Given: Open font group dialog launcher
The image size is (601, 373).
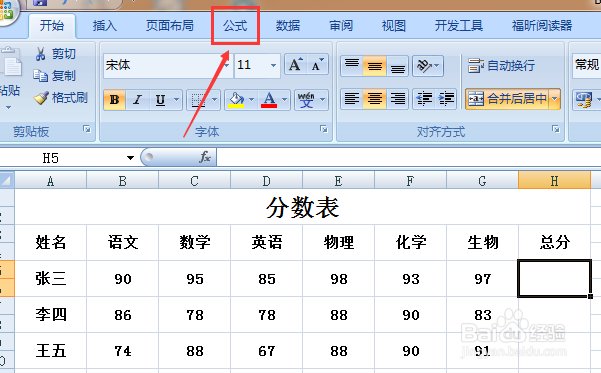Looking at the screenshot, I should (324, 129).
